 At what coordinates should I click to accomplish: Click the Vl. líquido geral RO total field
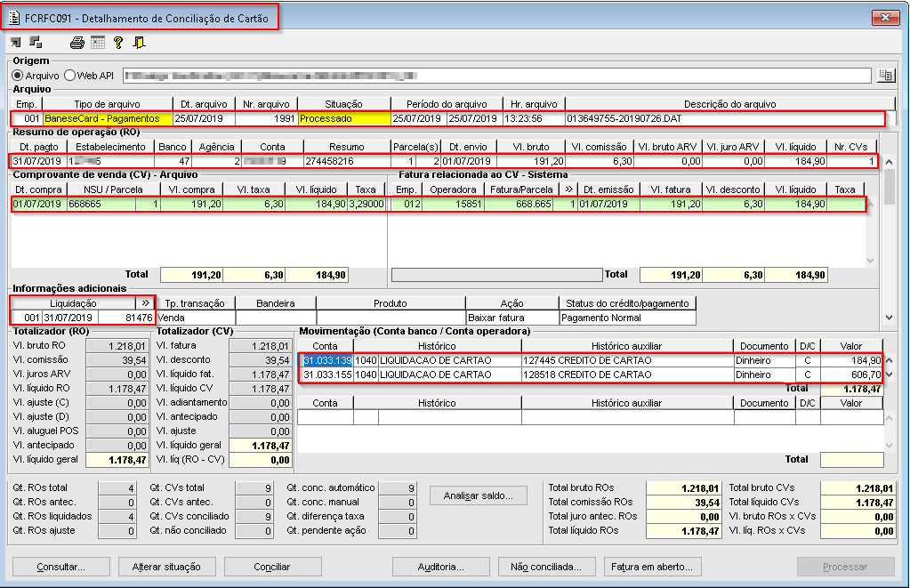coord(117,460)
